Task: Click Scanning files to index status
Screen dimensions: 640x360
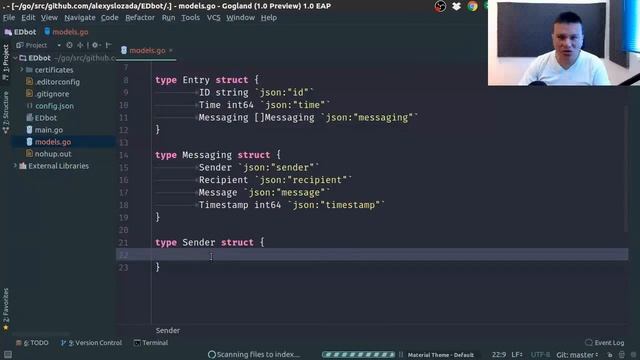Action: tap(254, 355)
